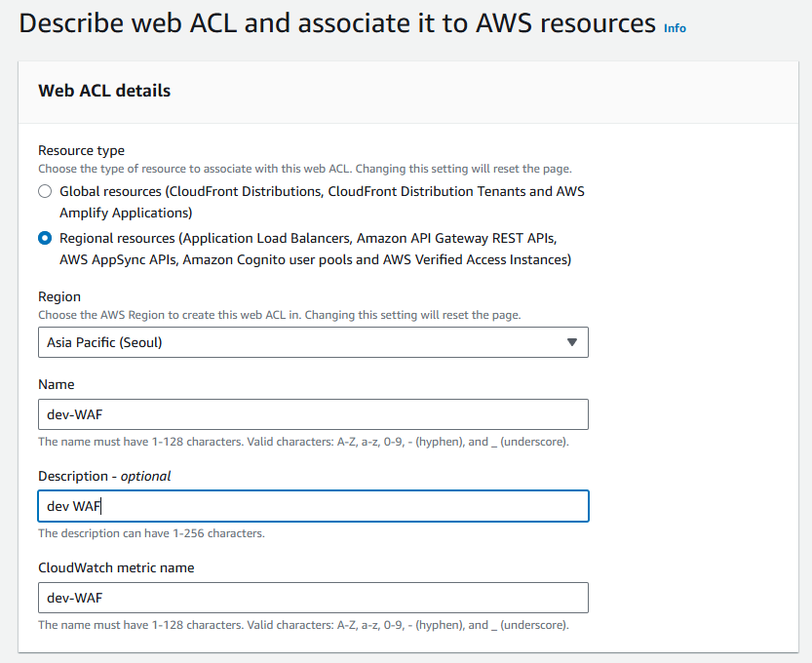Click the dropdown arrow on the Region selector

(x=573, y=342)
